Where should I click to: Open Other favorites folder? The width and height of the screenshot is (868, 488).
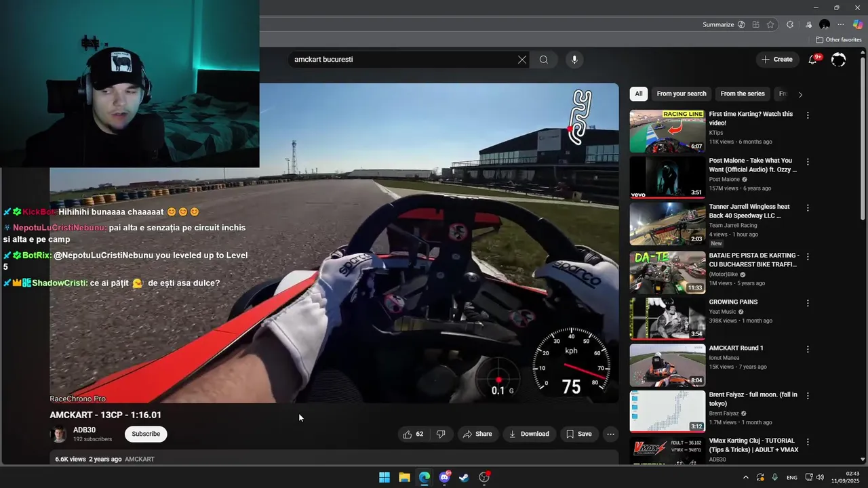838,40
